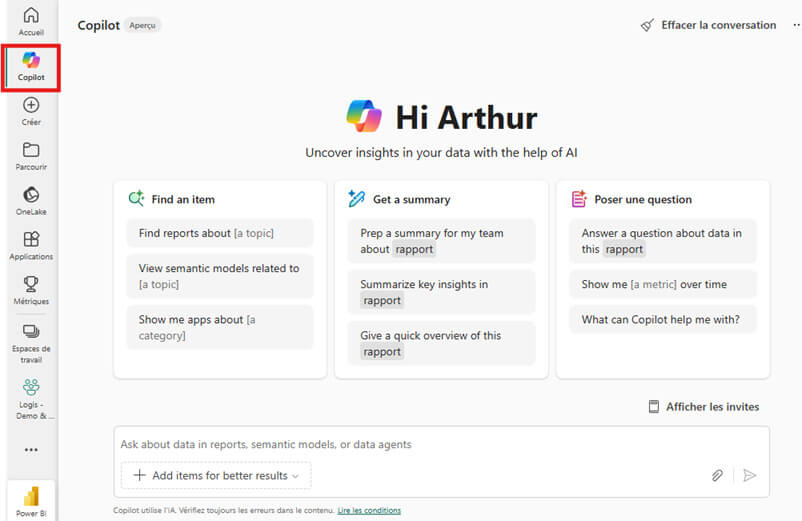Open the three-dots overflow menu in sidebar
This screenshot has height=521, width=802.
31,450
